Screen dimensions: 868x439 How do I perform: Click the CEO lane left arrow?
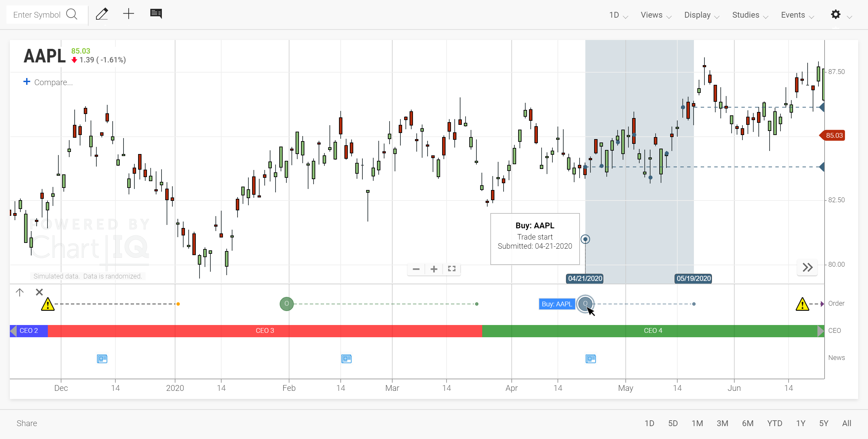tap(13, 331)
